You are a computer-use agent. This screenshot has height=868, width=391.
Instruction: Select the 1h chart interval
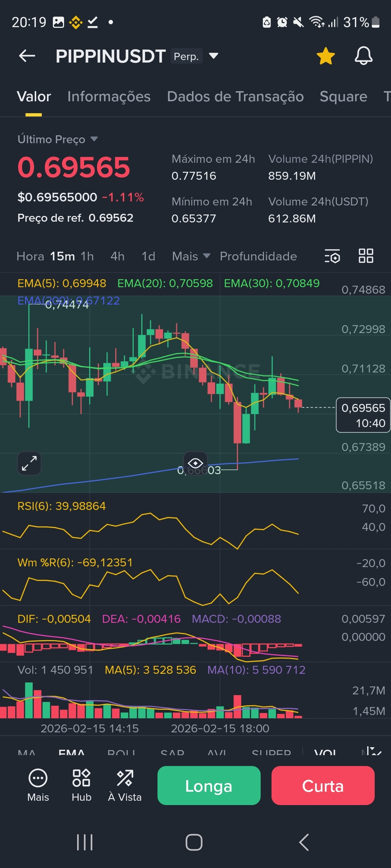(x=87, y=256)
